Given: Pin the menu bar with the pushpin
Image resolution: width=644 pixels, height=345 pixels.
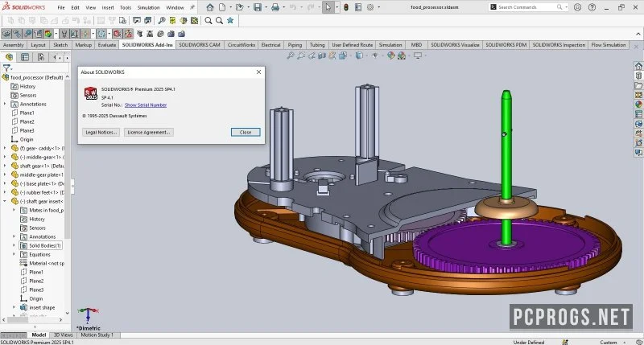Looking at the screenshot, I should pyautogui.click(x=192, y=7).
